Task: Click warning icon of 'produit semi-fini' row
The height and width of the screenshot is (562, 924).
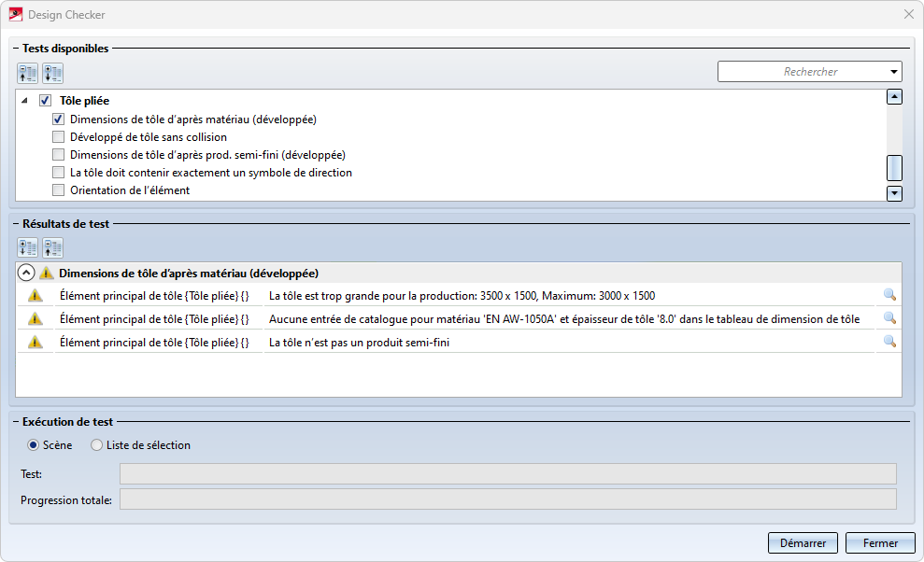Action: tap(36, 343)
